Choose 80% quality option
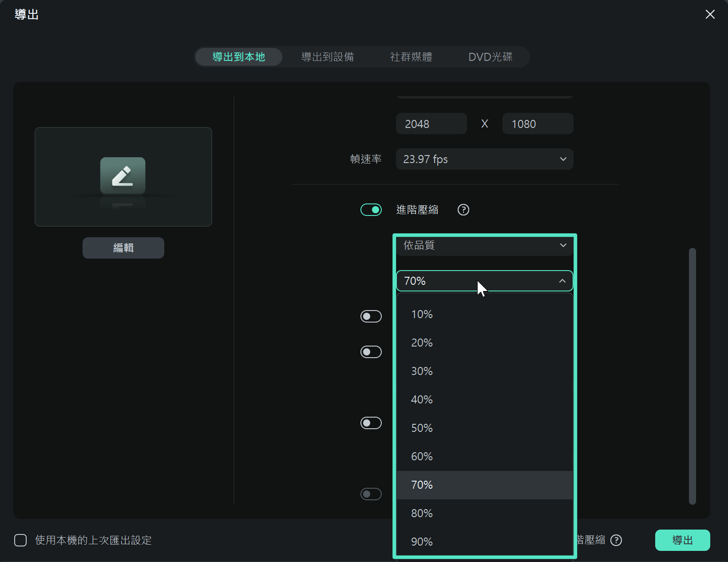This screenshot has width=728, height=562. coord(485,514)
